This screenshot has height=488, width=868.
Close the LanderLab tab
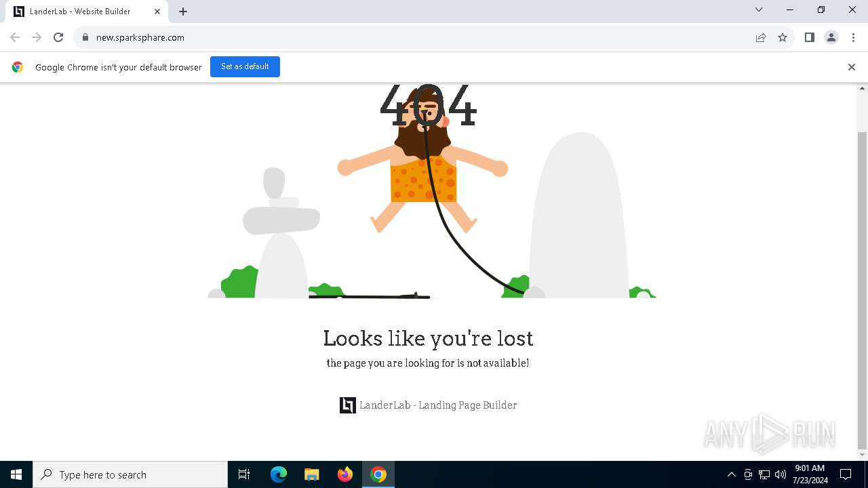157,12
